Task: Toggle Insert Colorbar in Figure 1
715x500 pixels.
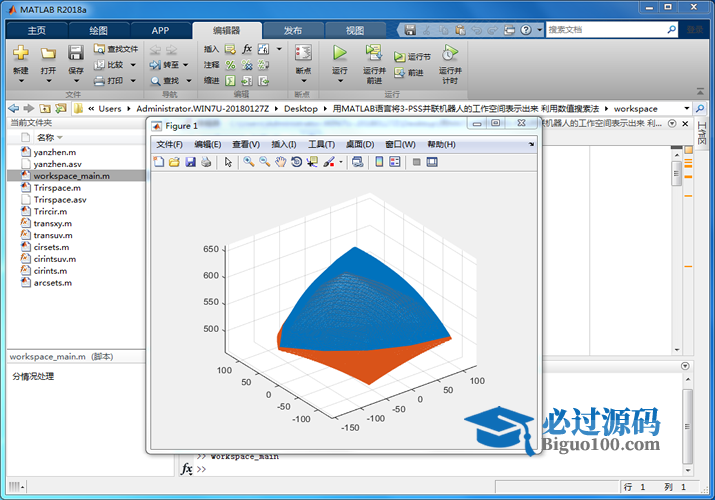Action: point(379,162)
